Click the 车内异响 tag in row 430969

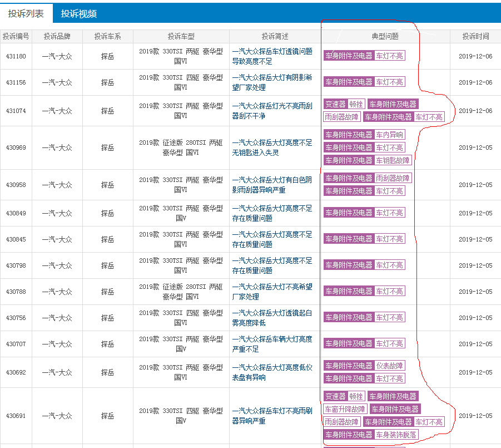pos(389,135)
